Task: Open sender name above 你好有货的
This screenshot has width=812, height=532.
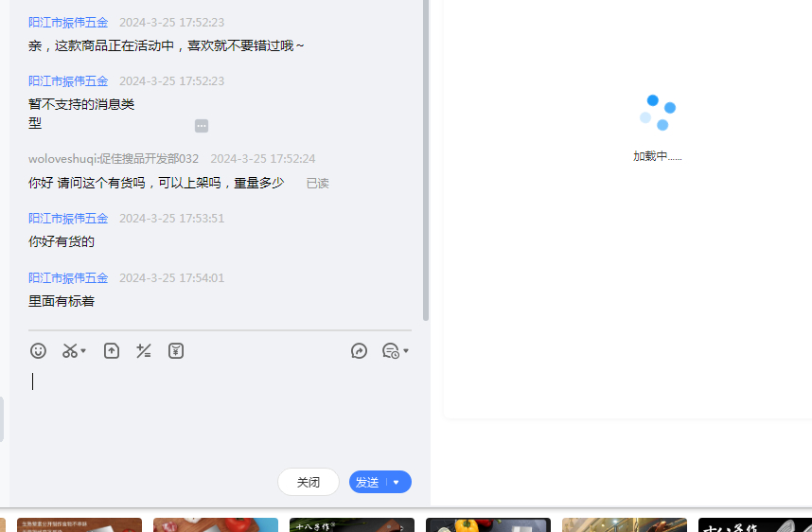Action: (68, 219)
